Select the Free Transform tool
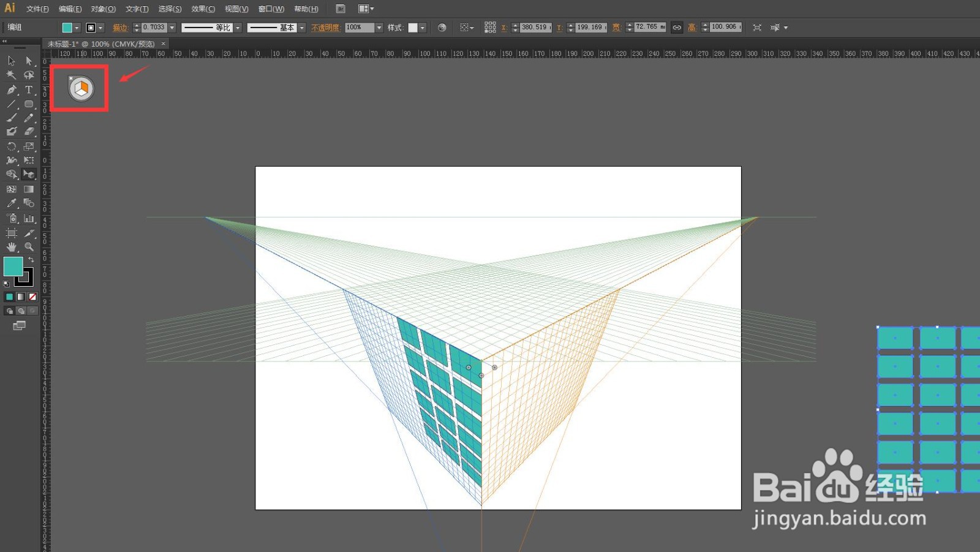980x552 pixels. [29, 160]
